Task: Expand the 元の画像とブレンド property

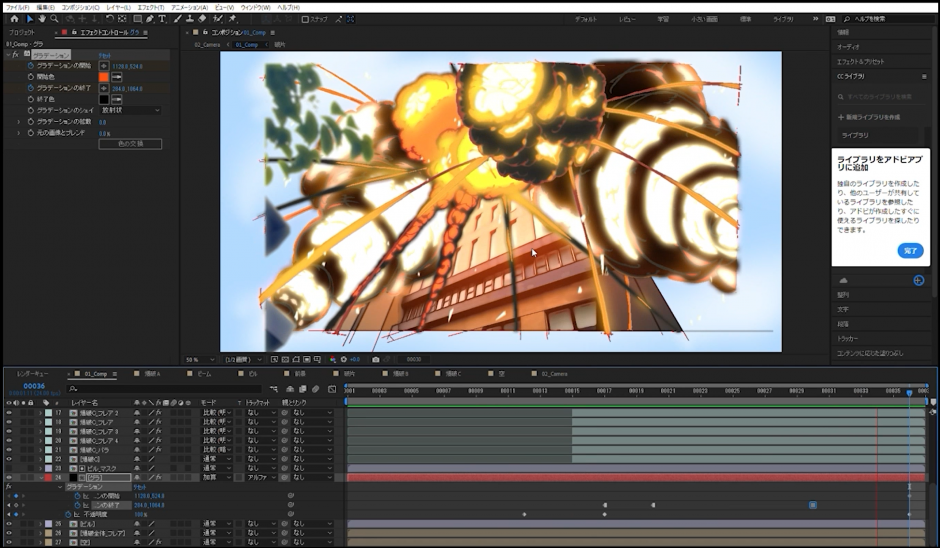Action: [19, 133]
